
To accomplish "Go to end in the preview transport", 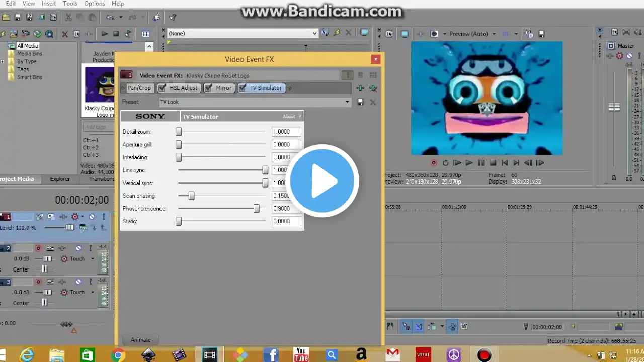I will click(516, 163).
